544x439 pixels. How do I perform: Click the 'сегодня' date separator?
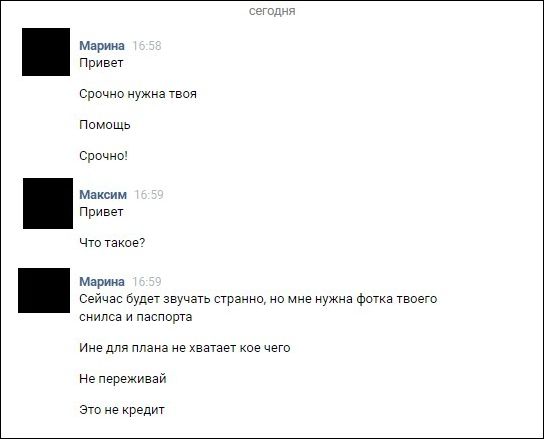coord(272,11)
